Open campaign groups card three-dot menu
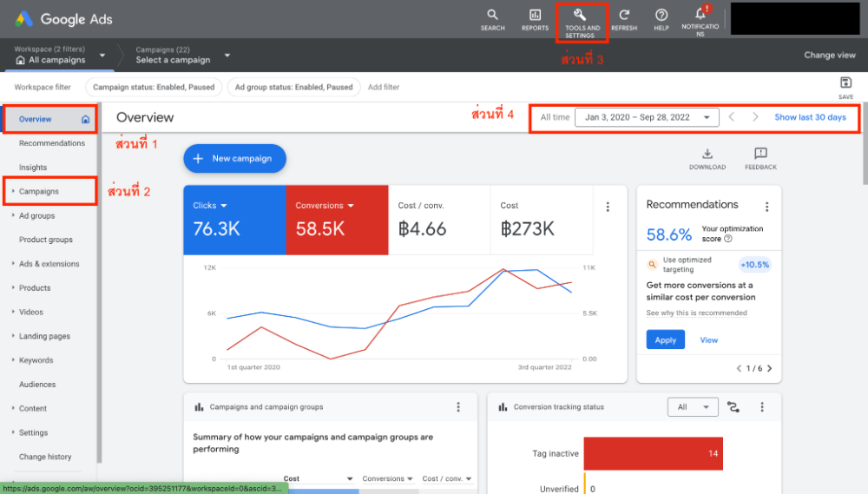Screen dimensions: 868x494 click(457, 407)
